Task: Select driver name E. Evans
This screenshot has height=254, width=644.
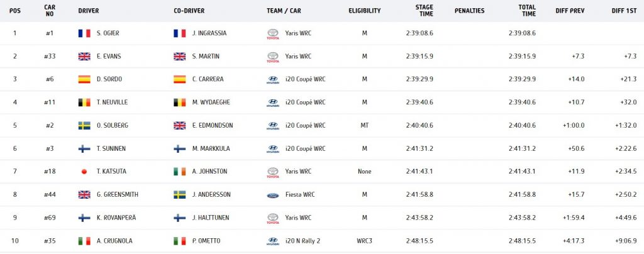Action: point(109,56)
